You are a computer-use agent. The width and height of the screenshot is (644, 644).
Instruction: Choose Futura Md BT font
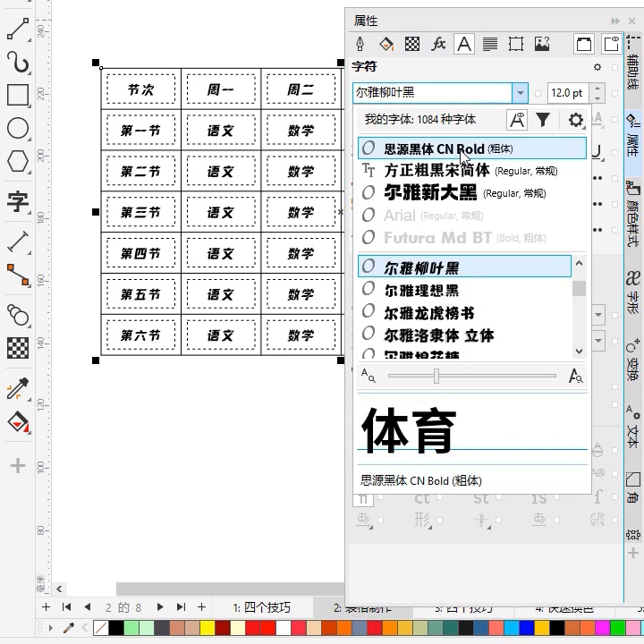472,237
